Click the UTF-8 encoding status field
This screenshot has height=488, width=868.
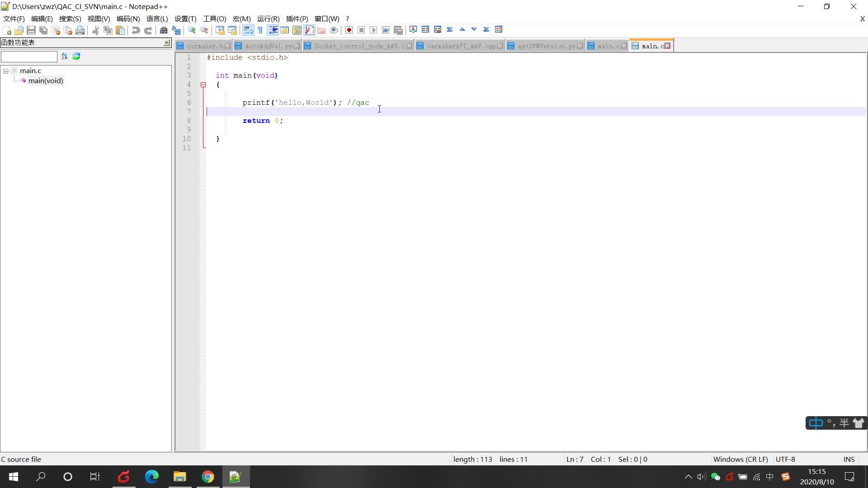[785, 459]
